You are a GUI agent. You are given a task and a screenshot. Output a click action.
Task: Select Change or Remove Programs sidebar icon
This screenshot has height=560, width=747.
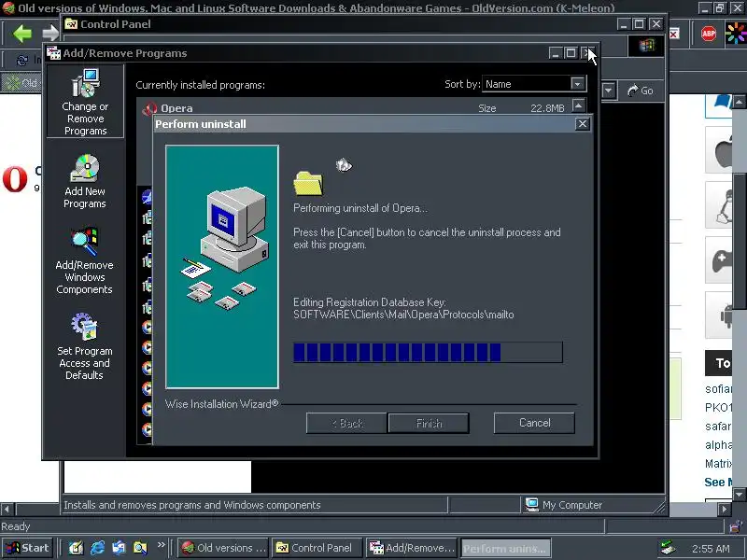(85, 102)
